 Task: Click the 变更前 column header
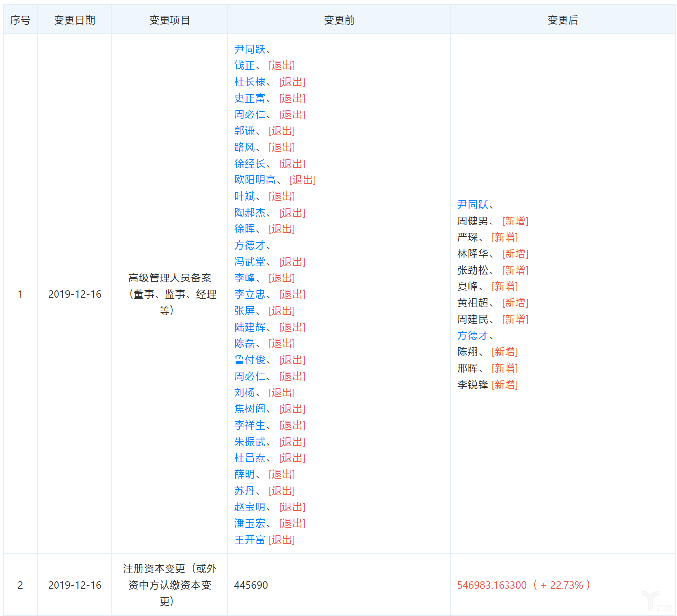point(339,20)
